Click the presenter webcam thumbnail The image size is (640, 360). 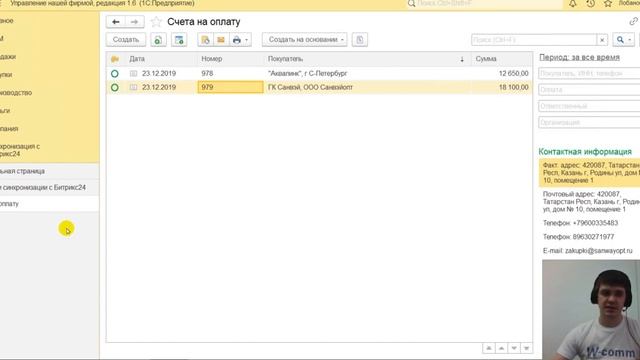(591, 310)
